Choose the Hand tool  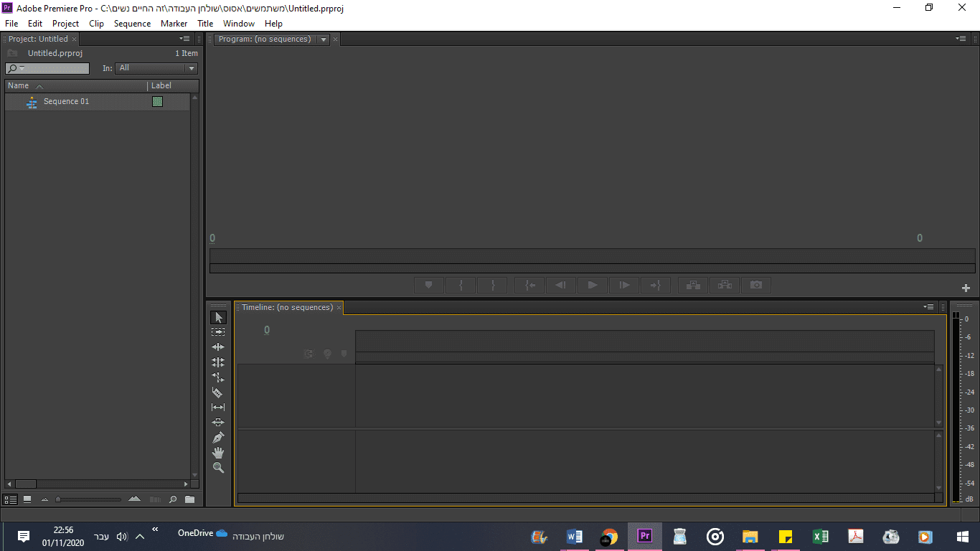218,453
